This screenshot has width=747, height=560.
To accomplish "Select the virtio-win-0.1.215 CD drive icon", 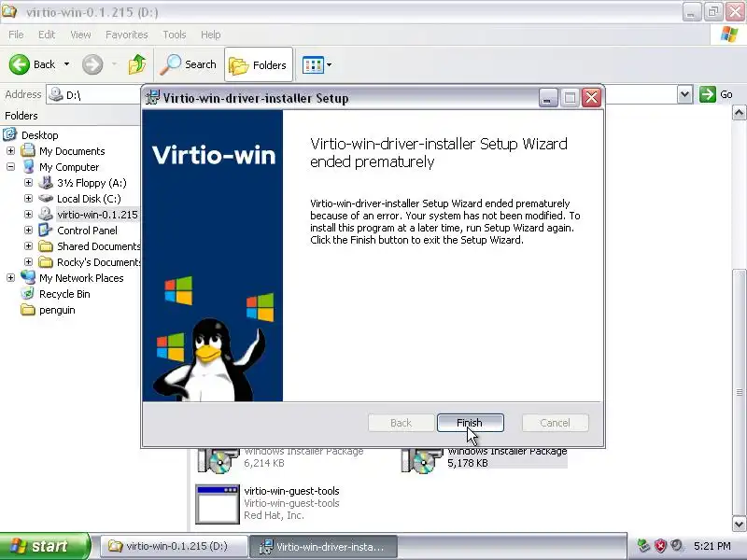I will pos(46,214).
